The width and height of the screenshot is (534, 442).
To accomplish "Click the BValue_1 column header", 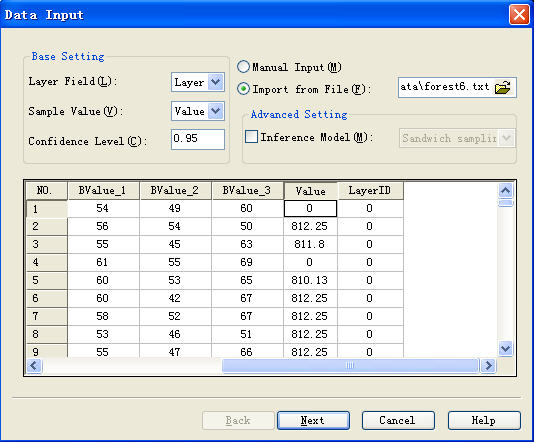I will click(x=102, y=190).
